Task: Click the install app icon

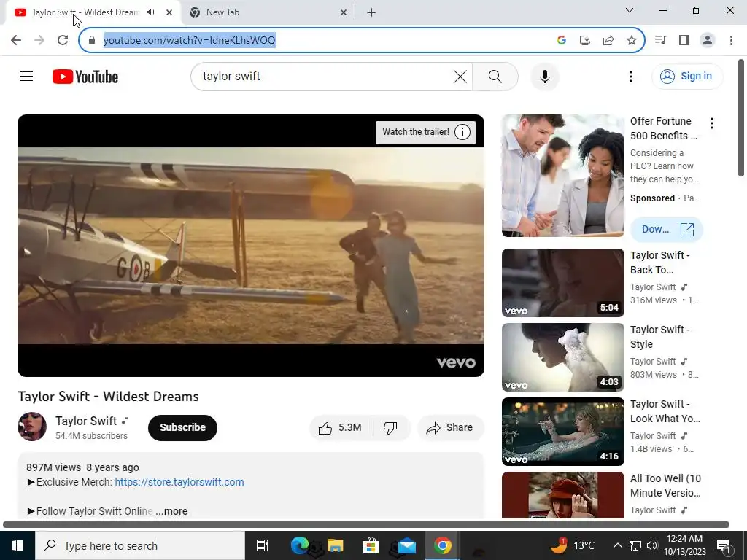Action: pos(585,40)
